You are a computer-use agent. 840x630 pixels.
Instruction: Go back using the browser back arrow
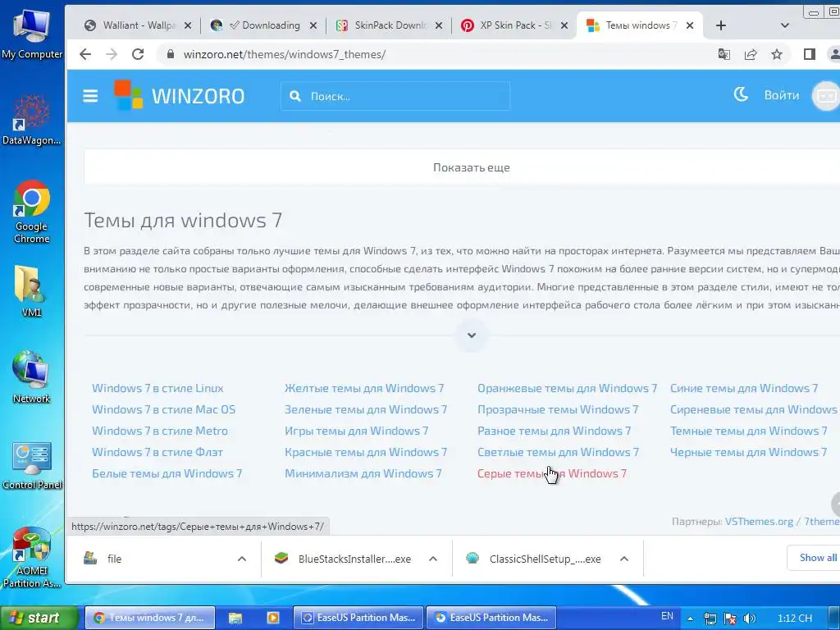coord(85,54)
